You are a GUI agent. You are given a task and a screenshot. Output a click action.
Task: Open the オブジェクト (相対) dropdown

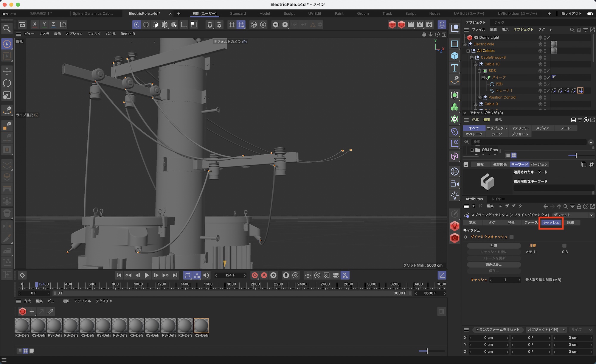click(x=546, y=330)
